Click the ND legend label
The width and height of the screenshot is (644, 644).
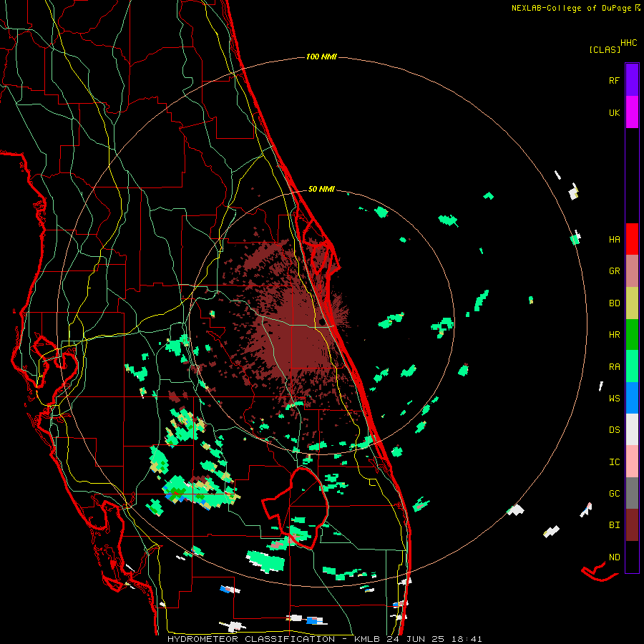coord(615,557)
